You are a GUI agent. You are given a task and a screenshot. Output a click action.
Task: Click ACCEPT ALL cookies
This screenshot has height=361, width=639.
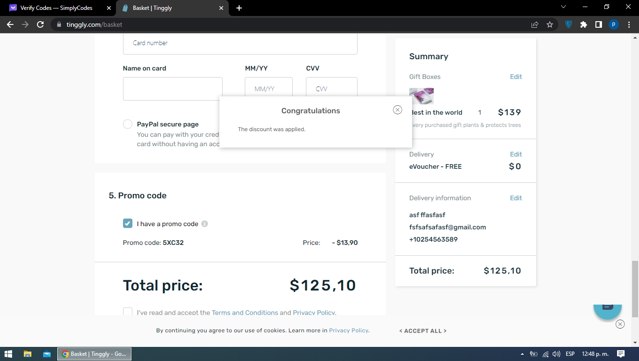[423, 331]
